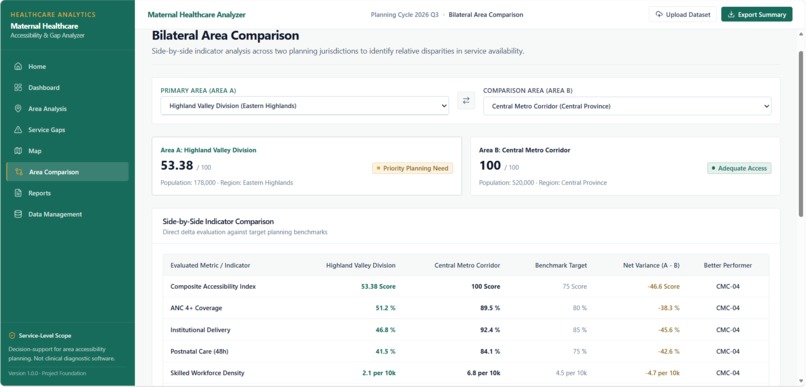
Task: Click the -45.6 % variance value
Action: click(x=669, y=329)
